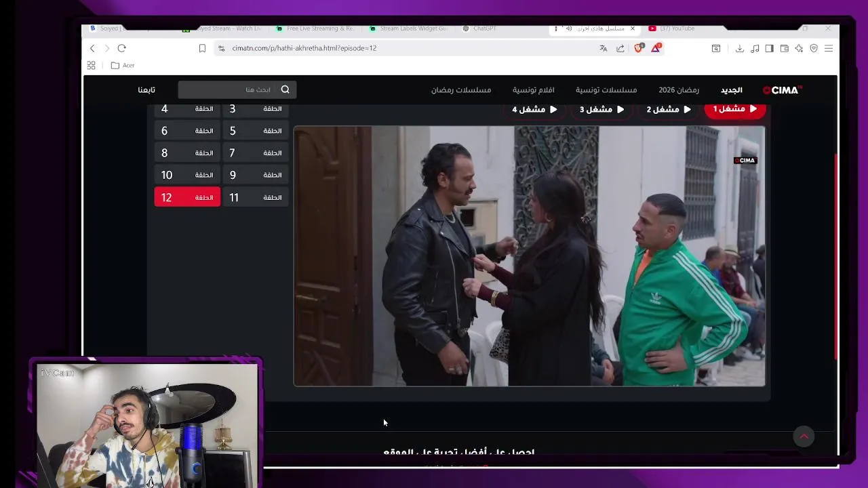Click the translate page icon
Viewport: 868px width, 488px height.
pos(604,48)
